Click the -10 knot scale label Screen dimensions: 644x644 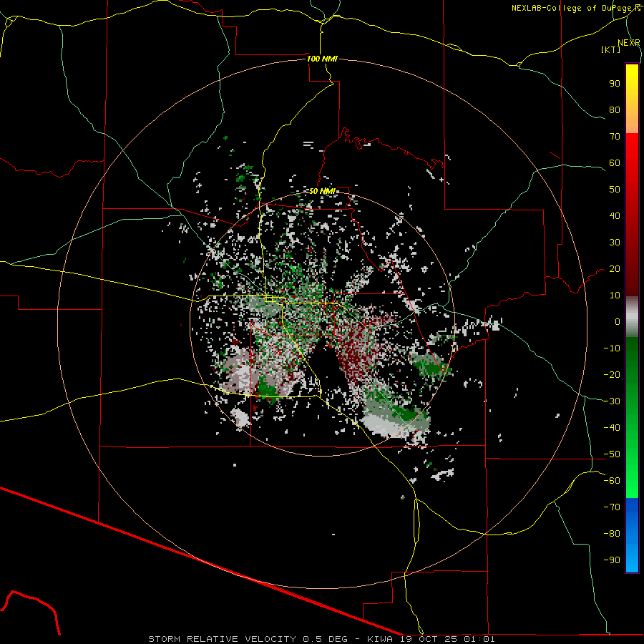pos(612,348)
